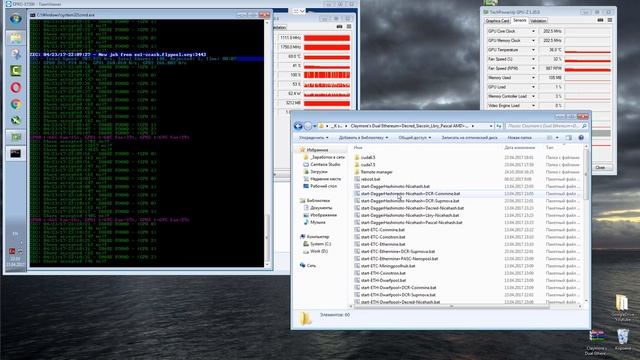
Task: Click Back arrow in Explorer window
Action: click(x=298, y=126)
